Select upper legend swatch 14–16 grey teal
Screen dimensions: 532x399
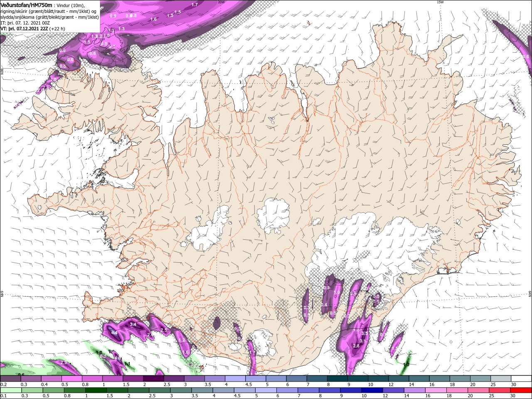click(x=419, y=379)
